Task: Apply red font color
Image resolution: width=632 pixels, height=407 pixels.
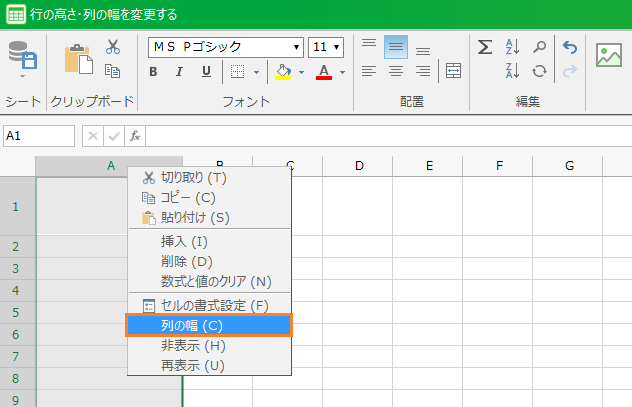Action: point(324,72)
